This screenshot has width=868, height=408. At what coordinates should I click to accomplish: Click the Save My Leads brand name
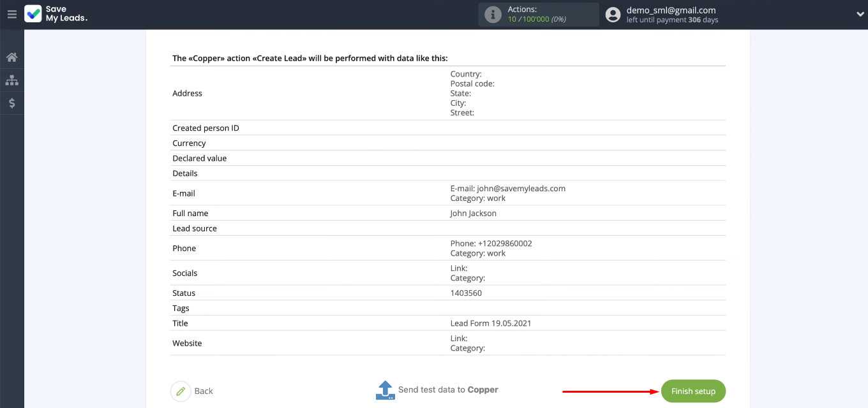66,14
